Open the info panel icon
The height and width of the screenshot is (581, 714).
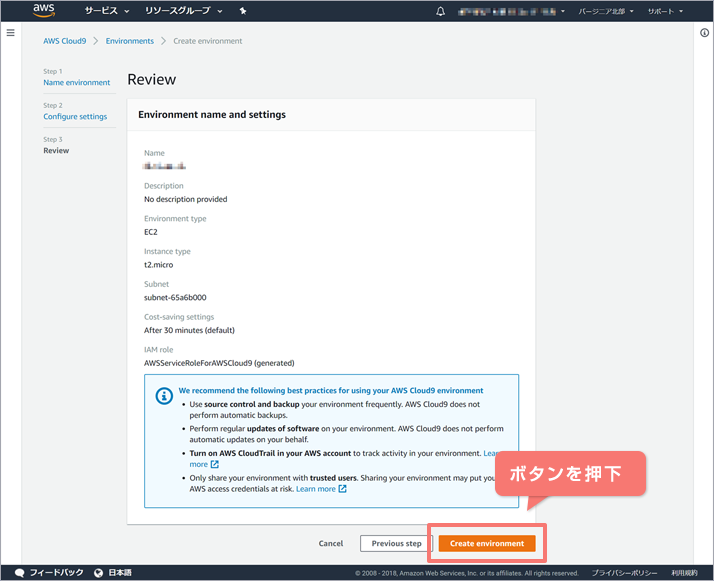pos(704,33)
